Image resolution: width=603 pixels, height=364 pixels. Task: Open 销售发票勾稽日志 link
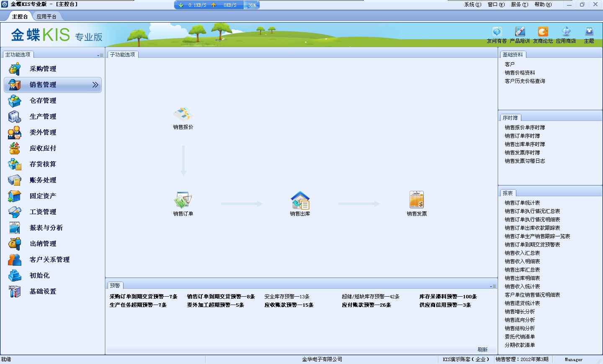pos(525,161)
